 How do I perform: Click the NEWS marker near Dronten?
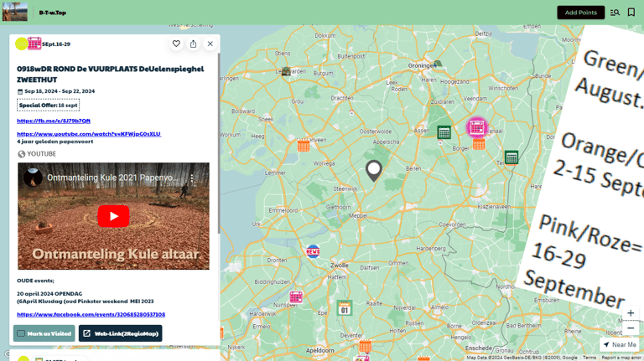tap(313, 251)
